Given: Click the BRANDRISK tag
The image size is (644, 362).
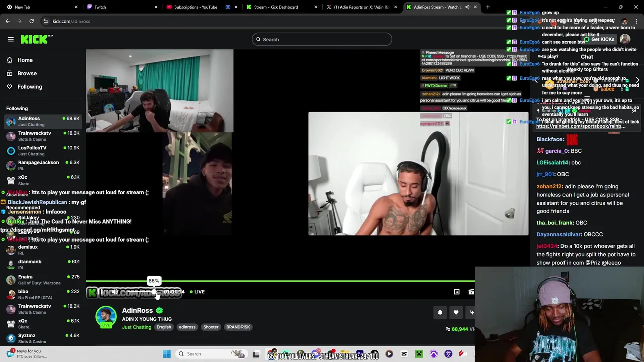Looking at the screenshot, I should (x=238, y=327).
